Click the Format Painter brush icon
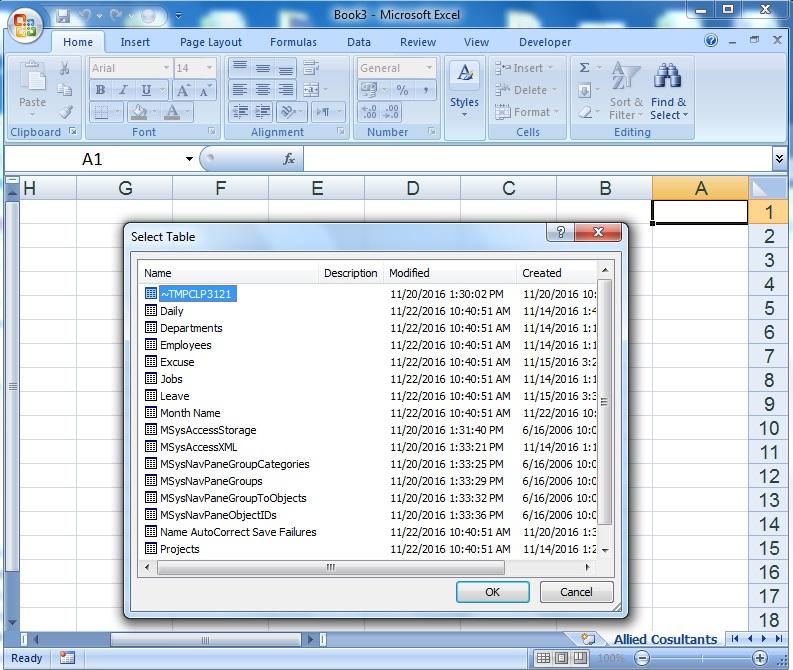Image resolution: width=793 pixels, height=670 pixels. coord(65,112)
